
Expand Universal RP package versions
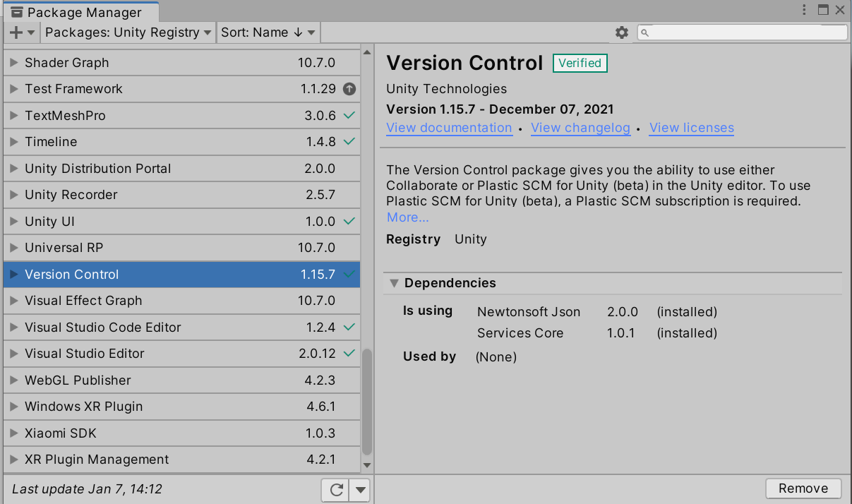point(13,248)
